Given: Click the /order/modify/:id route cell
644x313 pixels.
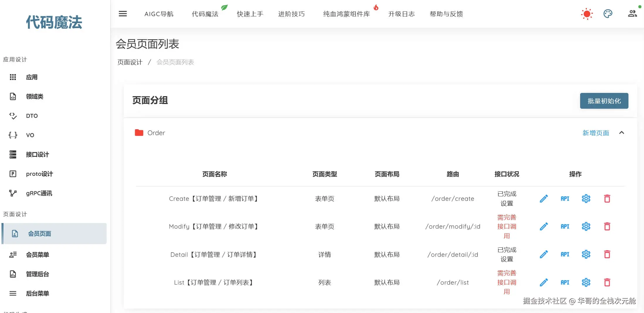Looking at the screenshot, I should pos(453,227).
